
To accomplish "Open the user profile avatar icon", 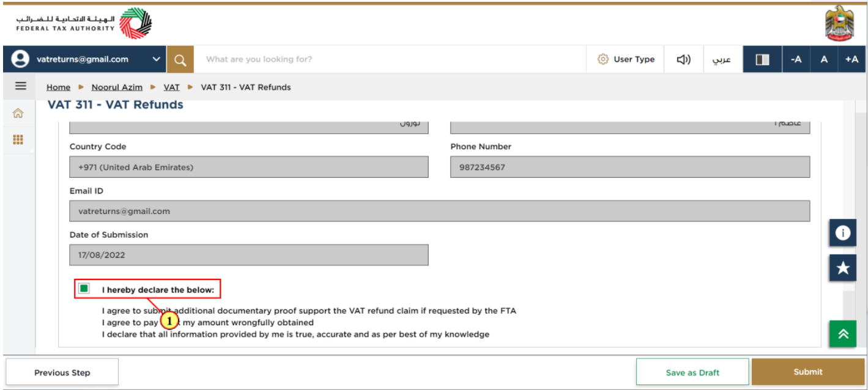I will (x=20, y=59).
